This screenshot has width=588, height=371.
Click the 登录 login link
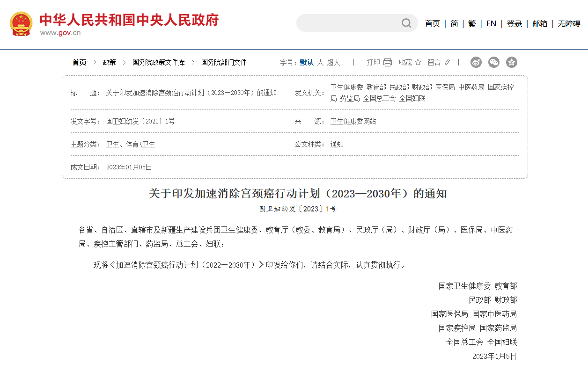pyautogui.click(x=514, y=23)
